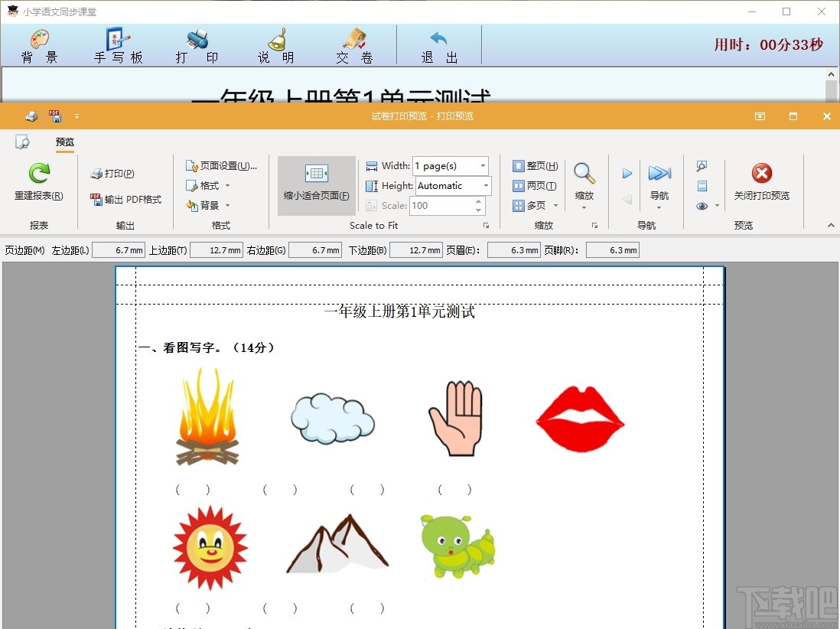840x629 pixels.
Task: Switch to the 预览 tab
Action: coord(64,142)
